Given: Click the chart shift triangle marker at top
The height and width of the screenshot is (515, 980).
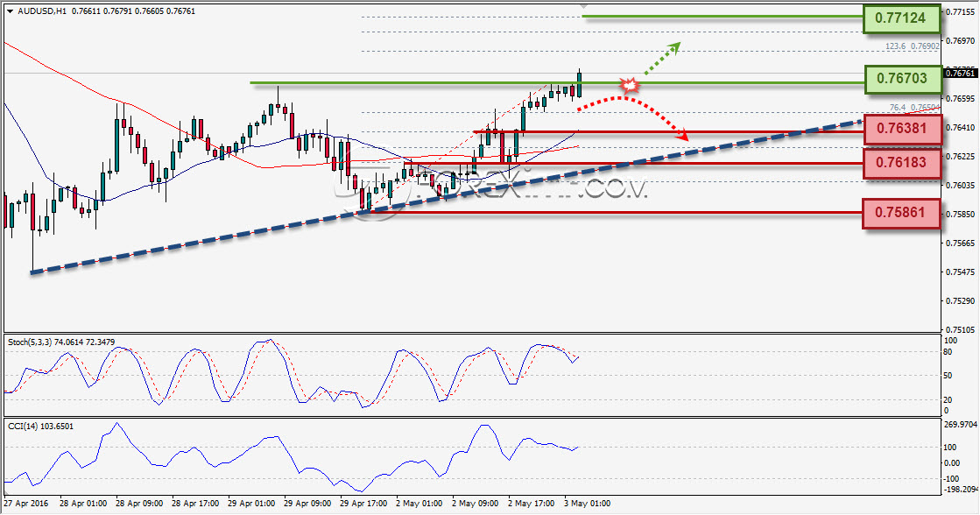Looking at the screenshot, I should 584,5.
